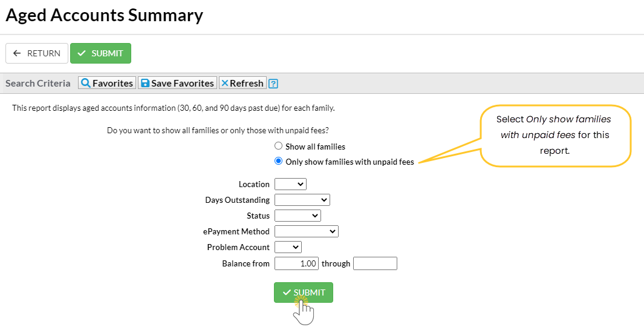644x327 pixels.
Task: Click the checkmark icon on top Submit
Action: point(82,53)
